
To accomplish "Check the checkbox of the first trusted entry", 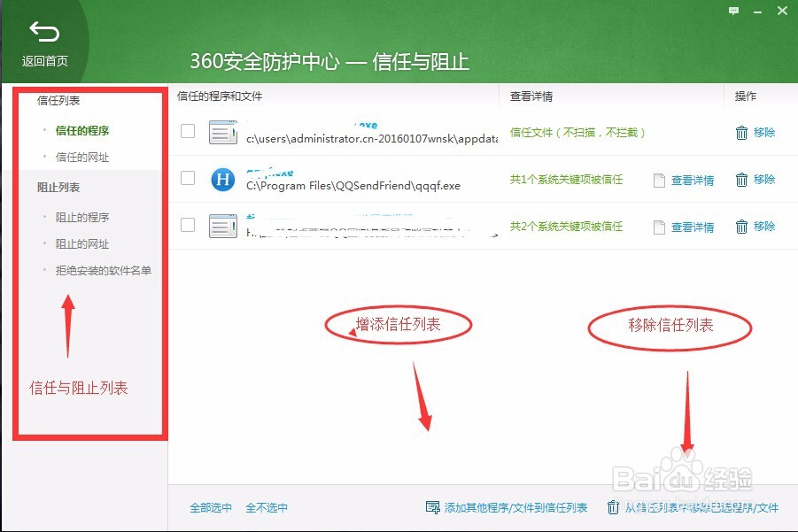I will point(187,131).
